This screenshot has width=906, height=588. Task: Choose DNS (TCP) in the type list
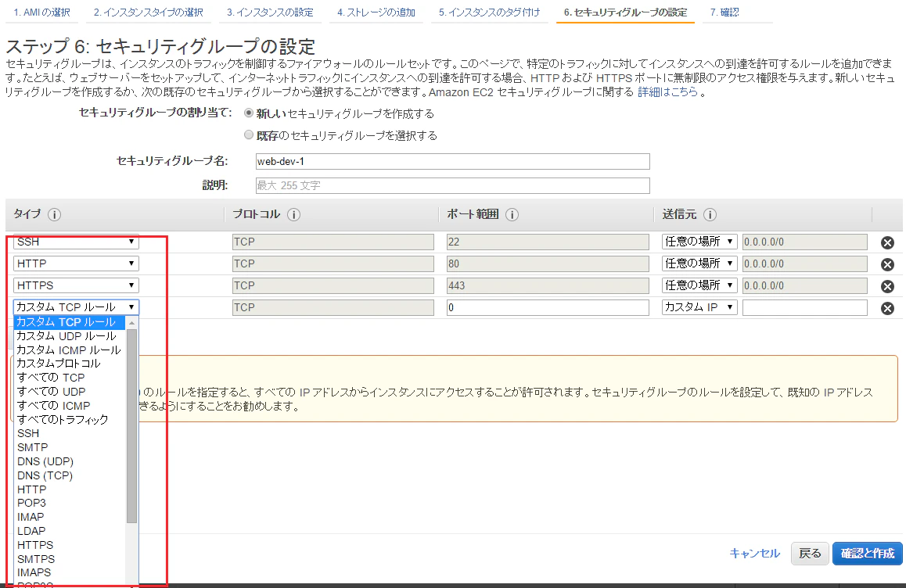(x=70, y=475)
